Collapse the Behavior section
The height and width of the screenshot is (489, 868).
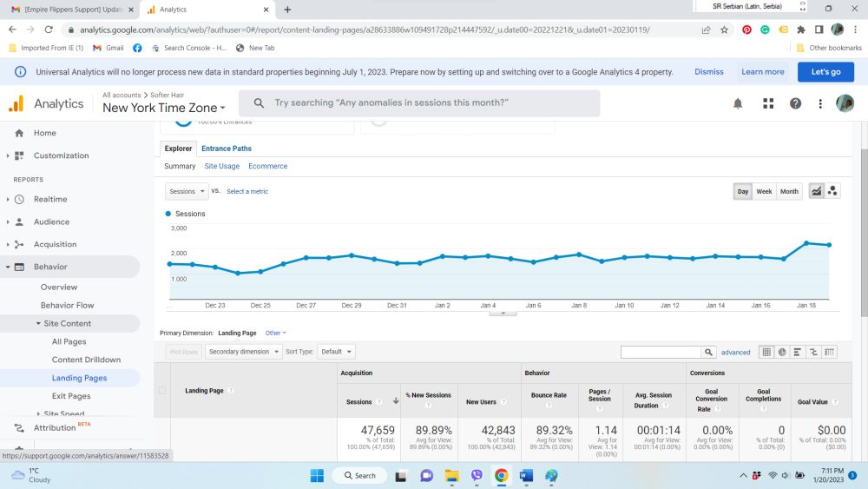tap(8, 267)
